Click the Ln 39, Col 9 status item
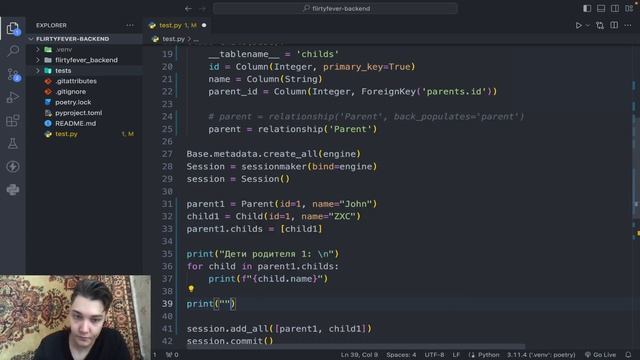The width and height of the screenshot is (640, 360). (x=359, y=355)
